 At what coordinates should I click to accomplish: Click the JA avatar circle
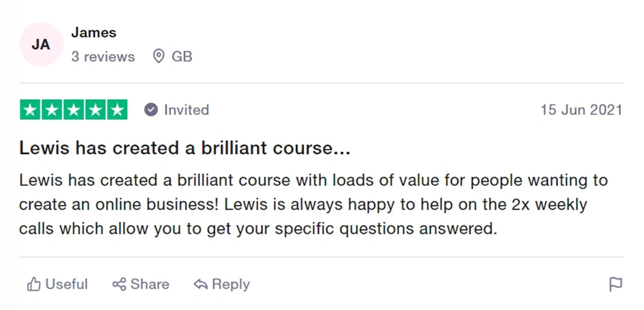coord(41,44)
